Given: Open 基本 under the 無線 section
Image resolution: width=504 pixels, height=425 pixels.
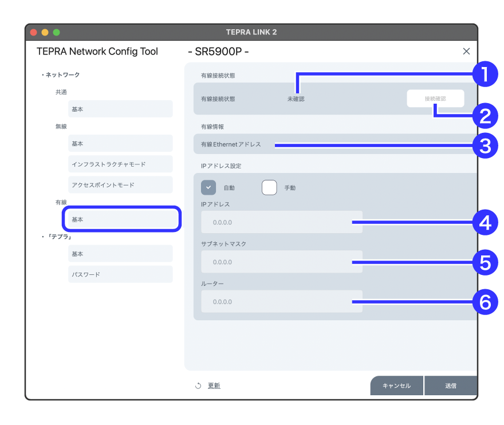Looking at the screenshot, I should [120, 143].
